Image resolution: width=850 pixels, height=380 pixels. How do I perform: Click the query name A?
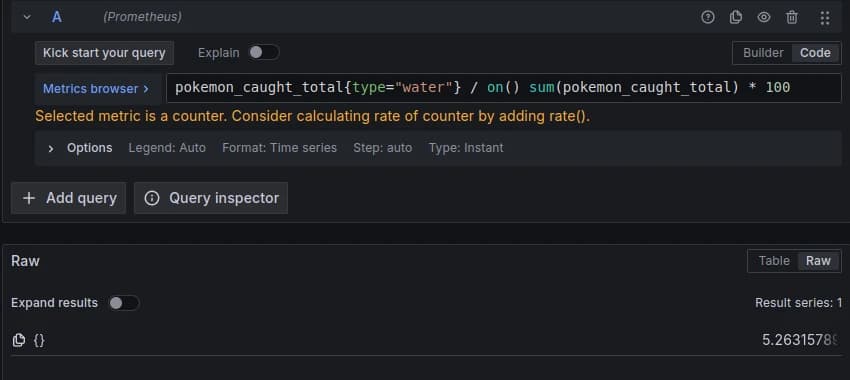click(56, 17)
